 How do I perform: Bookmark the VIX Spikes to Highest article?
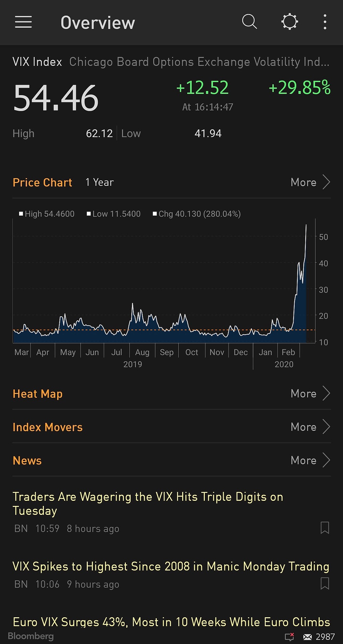(324, 584)
